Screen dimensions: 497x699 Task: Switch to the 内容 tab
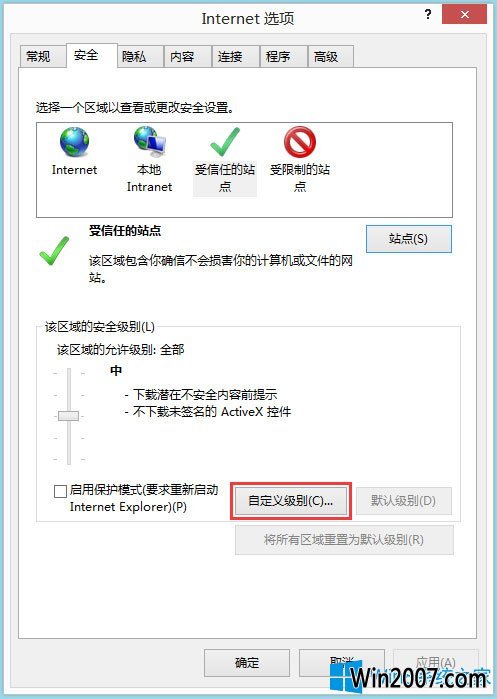pyautogui.click(x=182, y=57)
